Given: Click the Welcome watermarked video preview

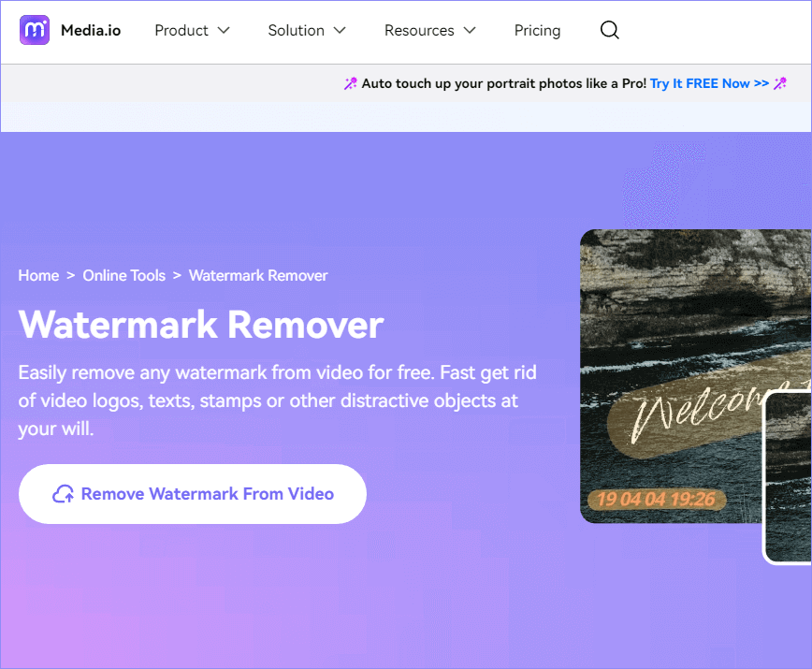Looking at the screenshot, I should tap(697, 374).
